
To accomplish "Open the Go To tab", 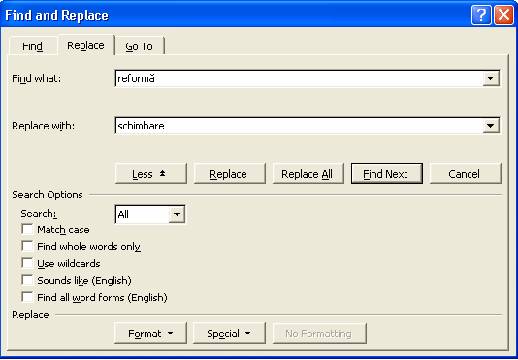I will coord(139,46).
